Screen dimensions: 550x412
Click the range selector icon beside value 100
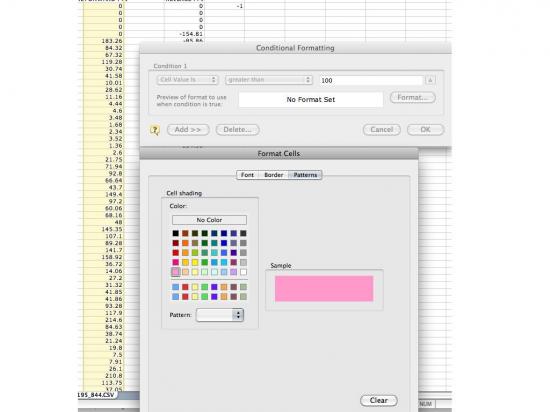430,80
